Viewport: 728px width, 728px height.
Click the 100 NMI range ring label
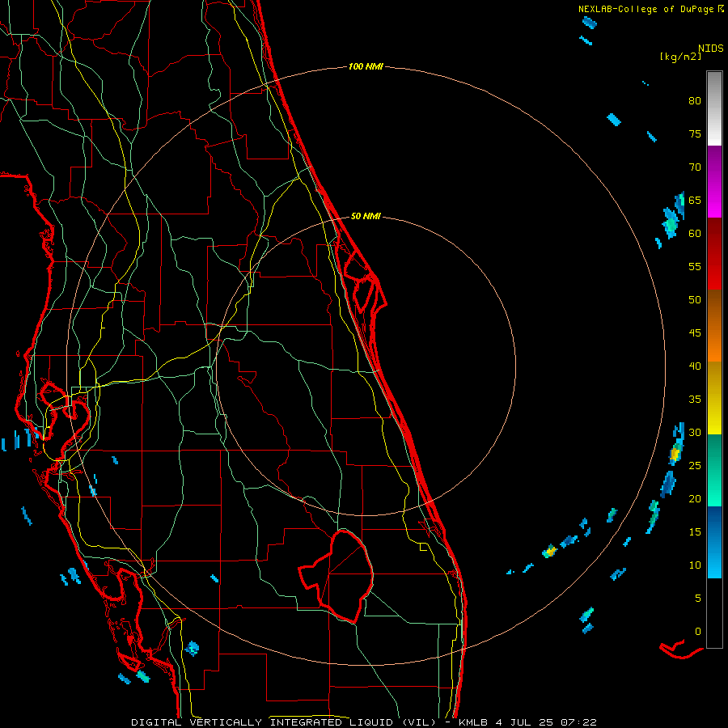tap(366, 67)
